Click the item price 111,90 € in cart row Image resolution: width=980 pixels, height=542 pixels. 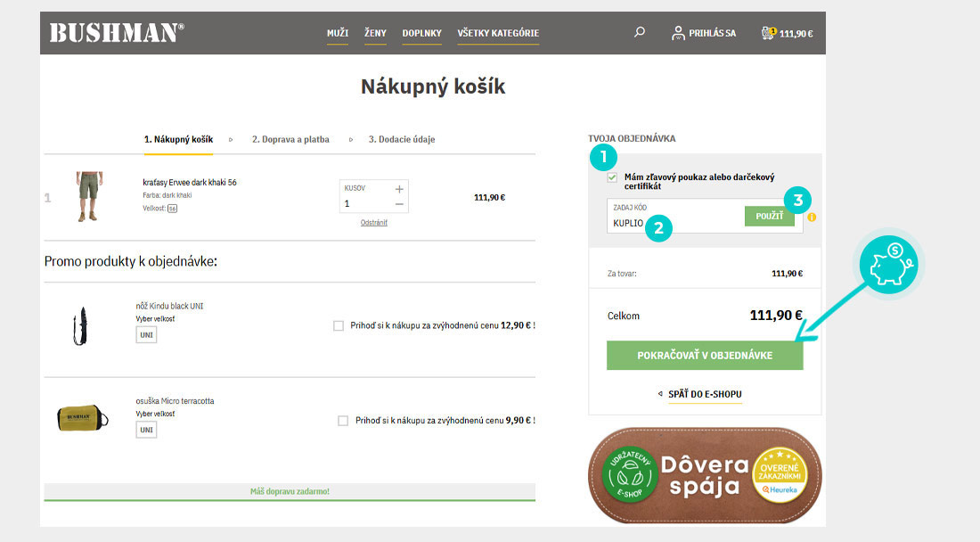(x=489, y=198)
